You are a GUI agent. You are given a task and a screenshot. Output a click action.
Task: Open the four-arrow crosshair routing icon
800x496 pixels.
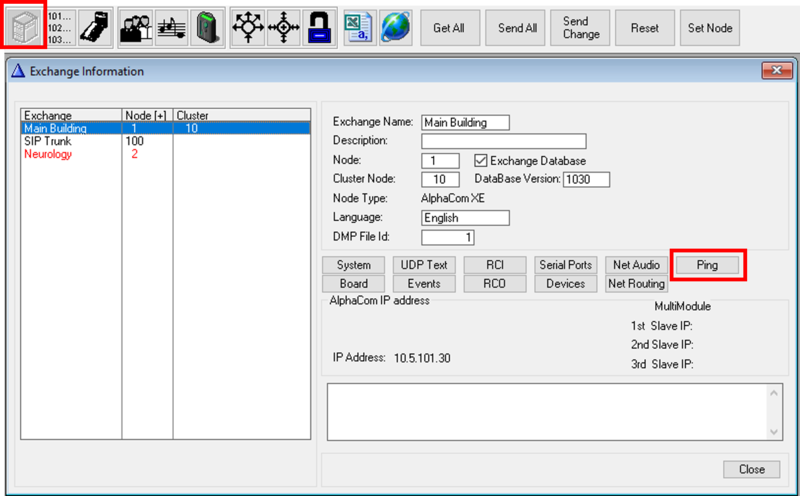(x=284, y=28)
